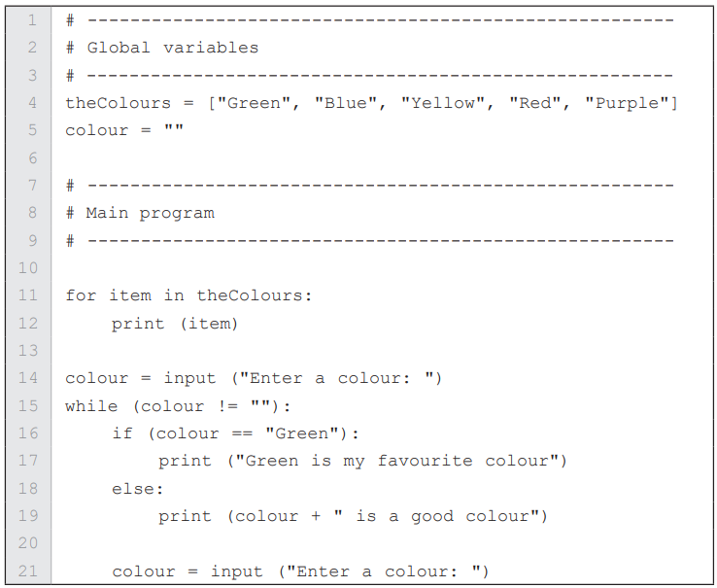Click the "Yellow" string in the list
The width and height of the screenshot is (717, 588).
pos(443,102)
